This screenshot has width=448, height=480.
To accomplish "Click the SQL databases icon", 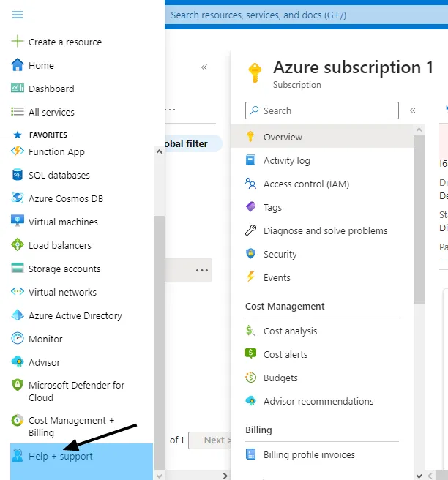I will [x=18, y=175].
